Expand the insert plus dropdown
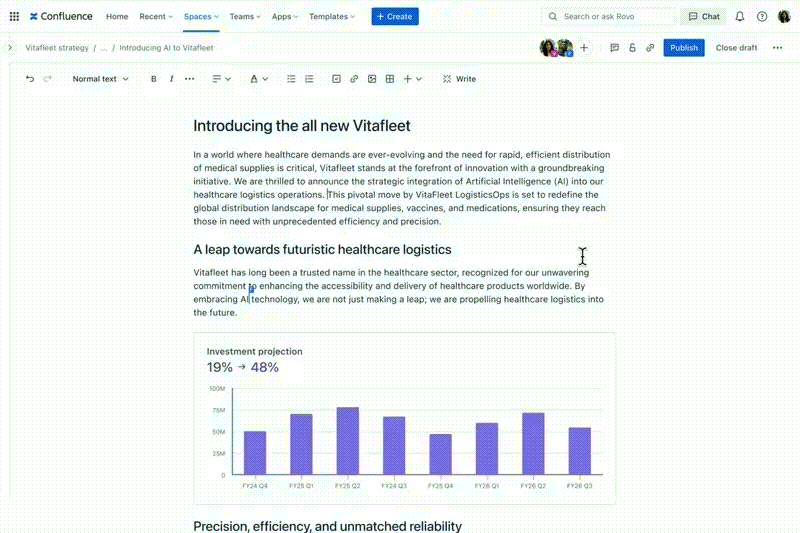 coord(412,79)
